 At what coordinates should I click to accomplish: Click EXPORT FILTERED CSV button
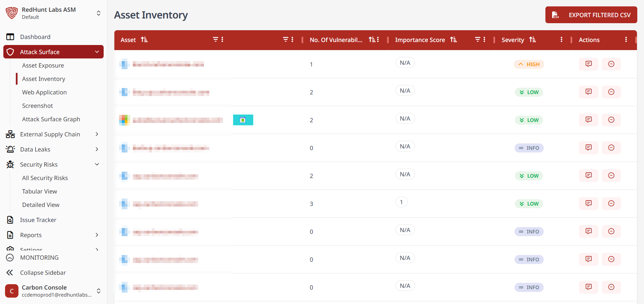pyautogui.click(x=591, y=15)
